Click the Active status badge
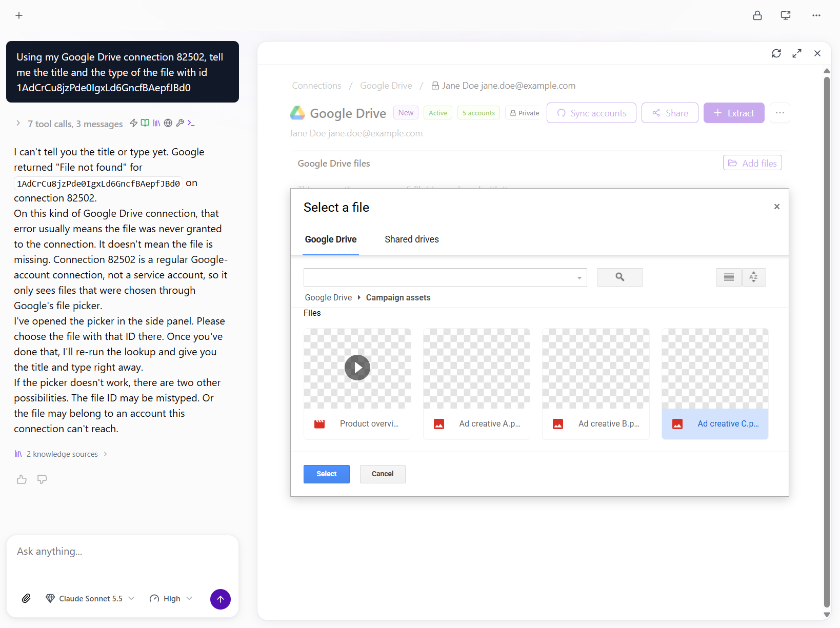Viewport: 840px width, 628px height. pos(438,113)
